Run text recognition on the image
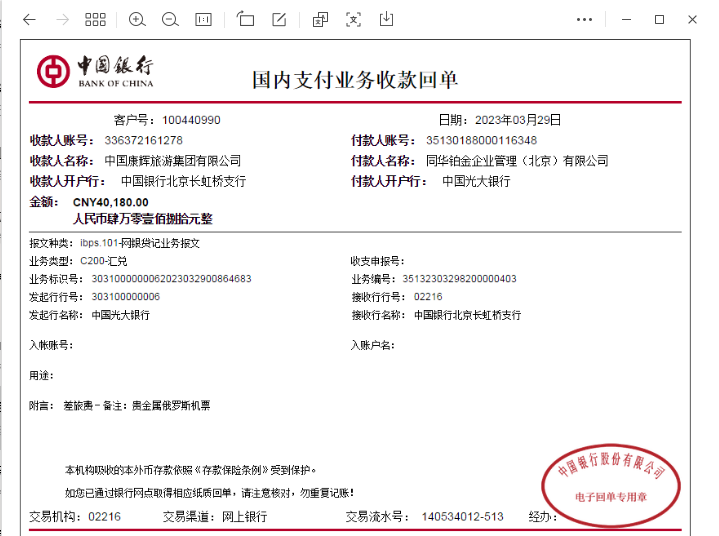This screenshot has height=536, width=719. pos(353,19)
